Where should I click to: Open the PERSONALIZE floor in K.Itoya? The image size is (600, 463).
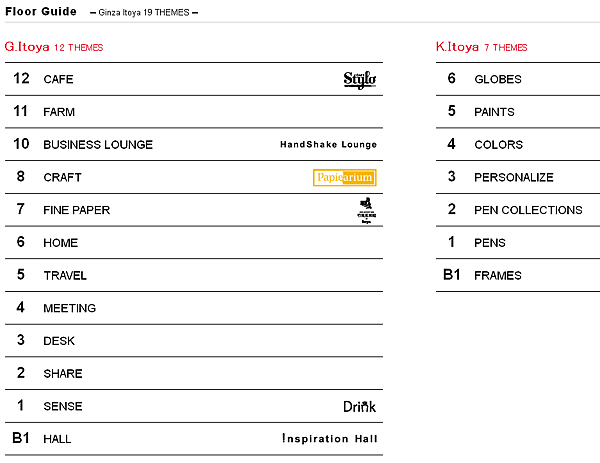[518, 177]
